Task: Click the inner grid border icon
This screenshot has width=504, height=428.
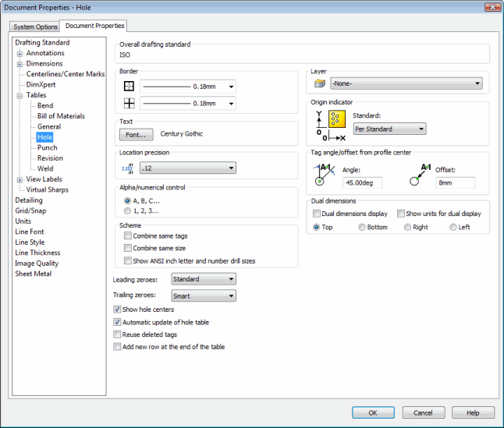Action: 129,103
